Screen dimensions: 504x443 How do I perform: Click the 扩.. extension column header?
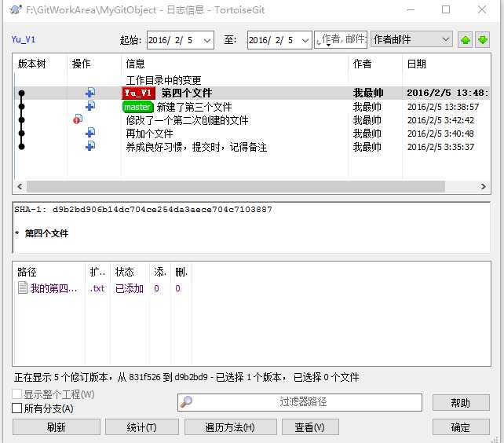point(97,272)
